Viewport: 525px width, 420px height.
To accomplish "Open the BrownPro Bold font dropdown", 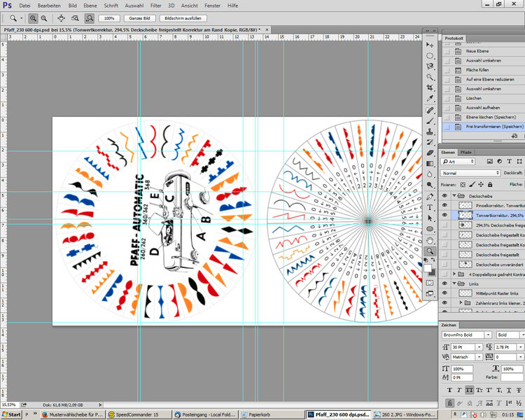I will pyautogui.click(x=489, y=335).
